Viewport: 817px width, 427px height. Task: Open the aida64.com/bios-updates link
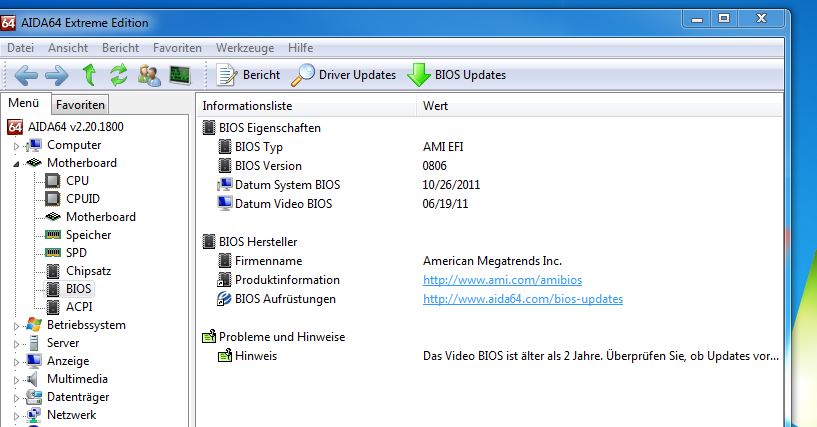click(523, 299)
